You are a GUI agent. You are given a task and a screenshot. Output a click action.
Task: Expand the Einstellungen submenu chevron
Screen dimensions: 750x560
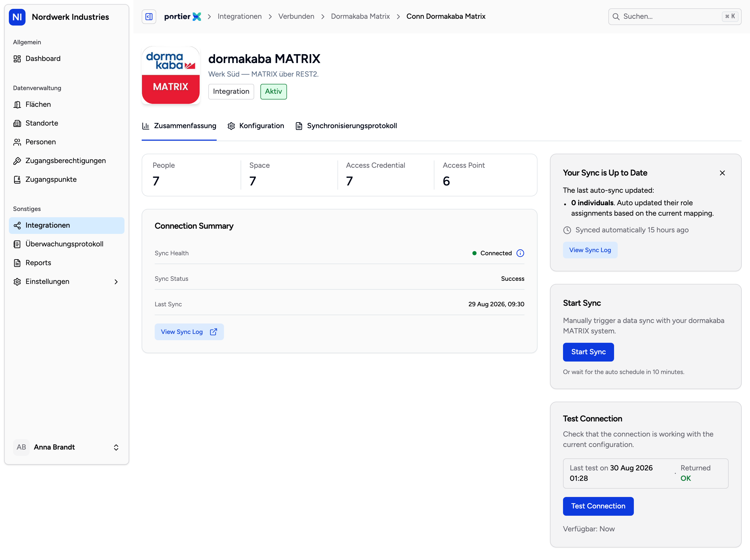tap(116, 282)
